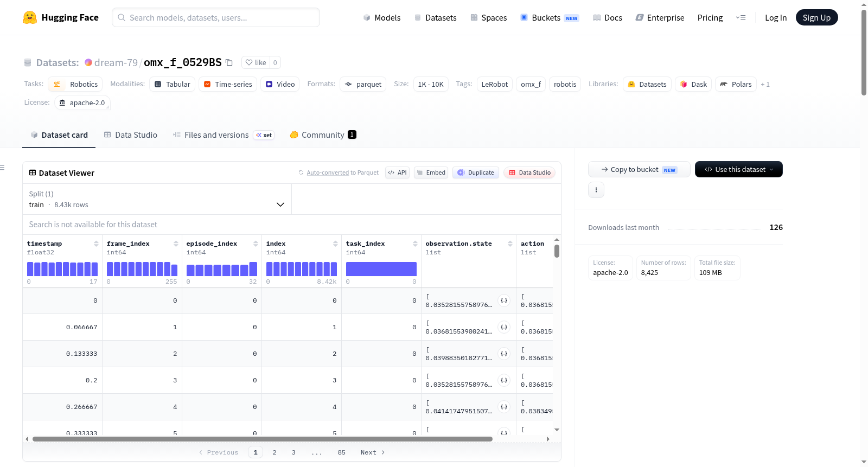Screen dimensions: 868x467
Task: Sort by the index column
Action: click(335, 244)
